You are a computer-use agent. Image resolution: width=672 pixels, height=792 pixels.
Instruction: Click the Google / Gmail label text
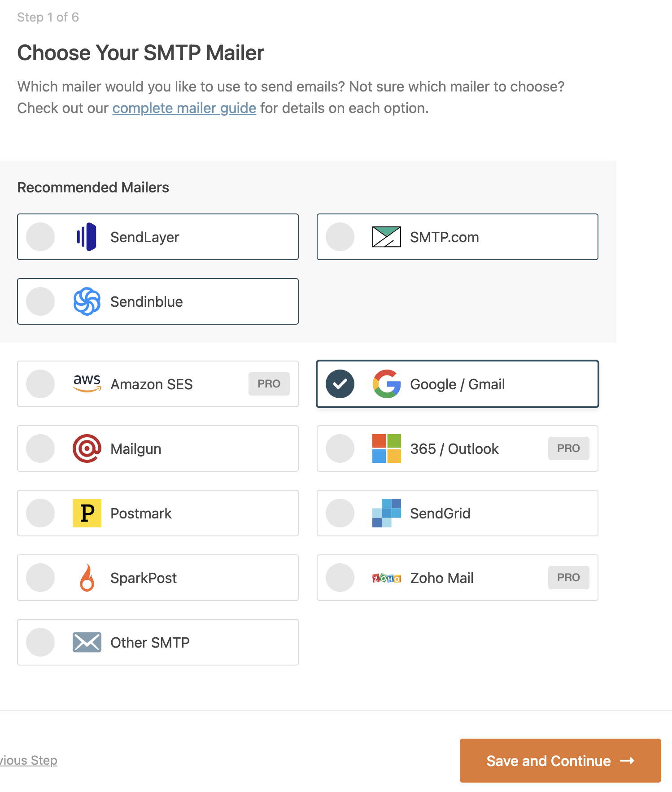click(458, 384)
